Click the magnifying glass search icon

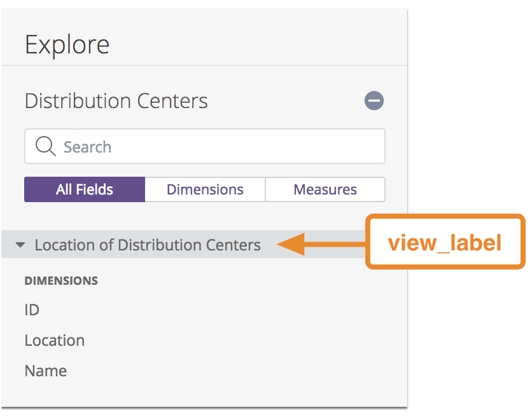(45, 147)
